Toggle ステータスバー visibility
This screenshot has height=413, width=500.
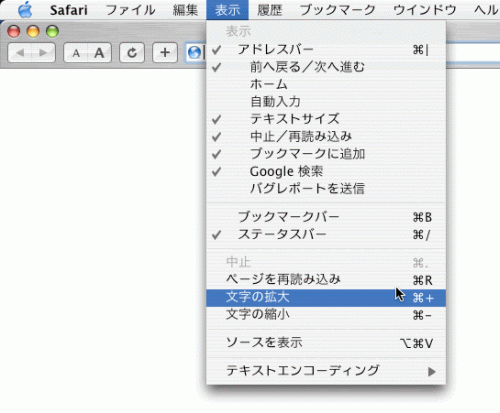pyautogui.click(x=326, y=235)
